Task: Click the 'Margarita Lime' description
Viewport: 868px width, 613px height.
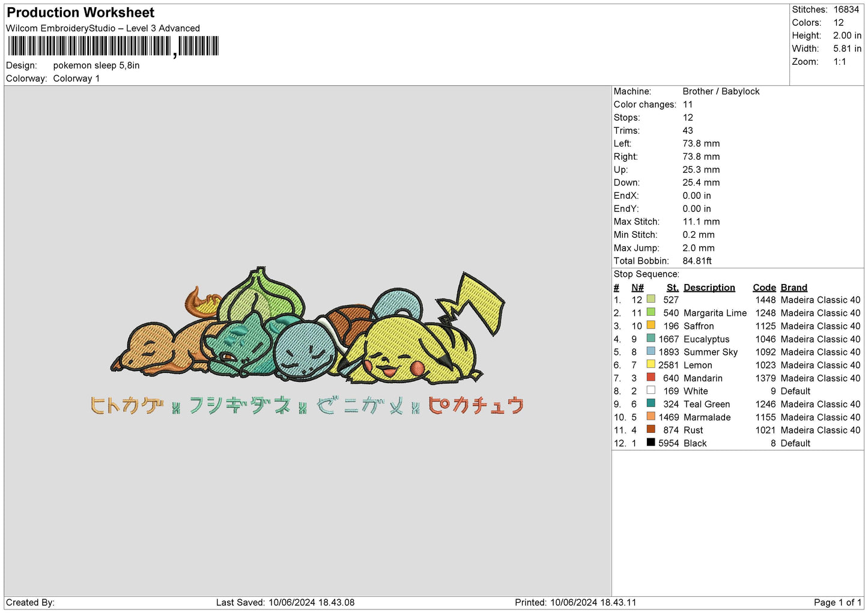Action: click(x=715, y=313)
